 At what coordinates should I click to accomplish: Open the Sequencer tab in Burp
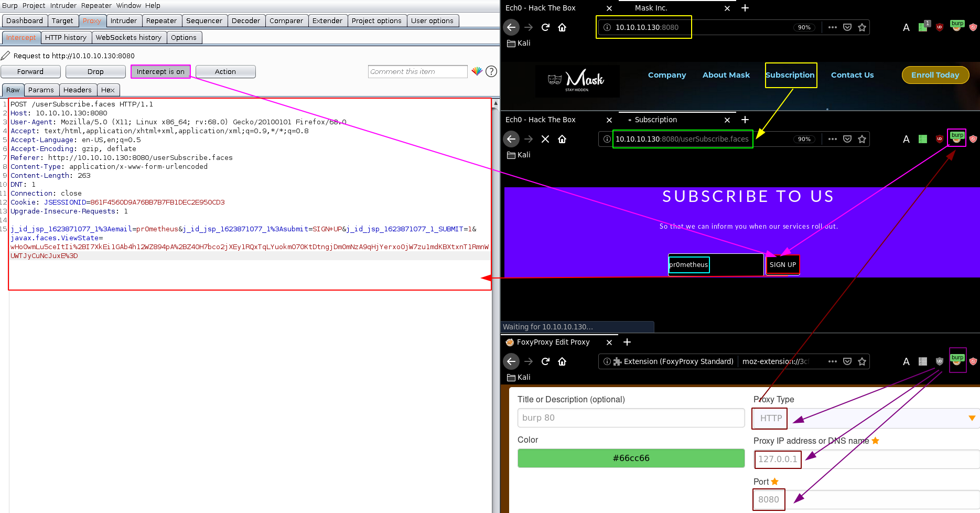(204, 20)
